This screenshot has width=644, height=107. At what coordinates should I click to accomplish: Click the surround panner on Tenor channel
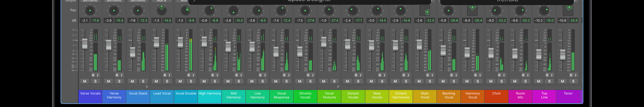click(x=568, y=11)
